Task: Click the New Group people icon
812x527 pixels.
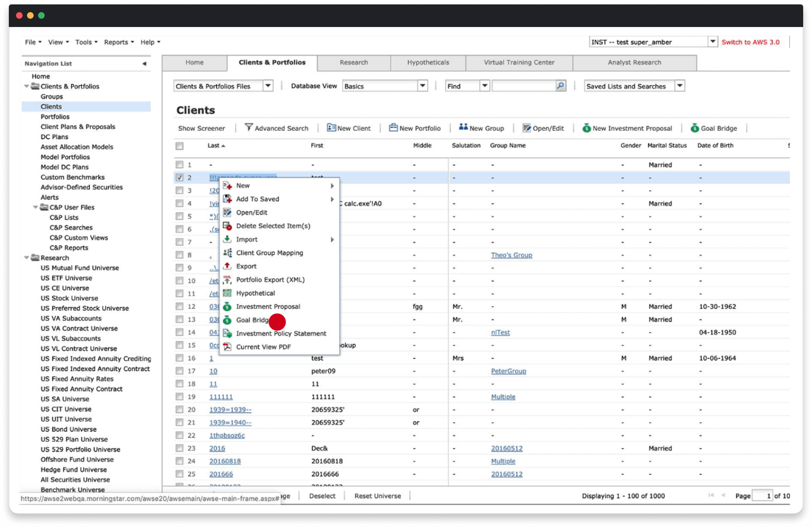Action: [x=463, y=127]
